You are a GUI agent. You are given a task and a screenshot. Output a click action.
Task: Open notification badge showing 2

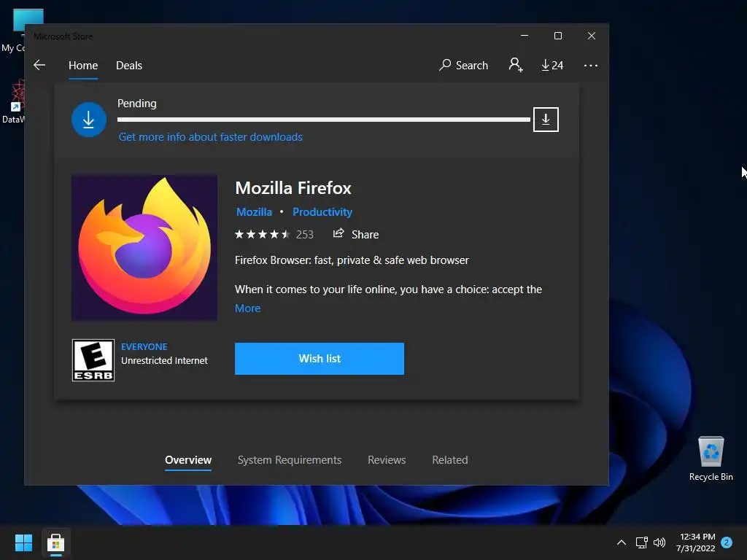pos(727,542)
